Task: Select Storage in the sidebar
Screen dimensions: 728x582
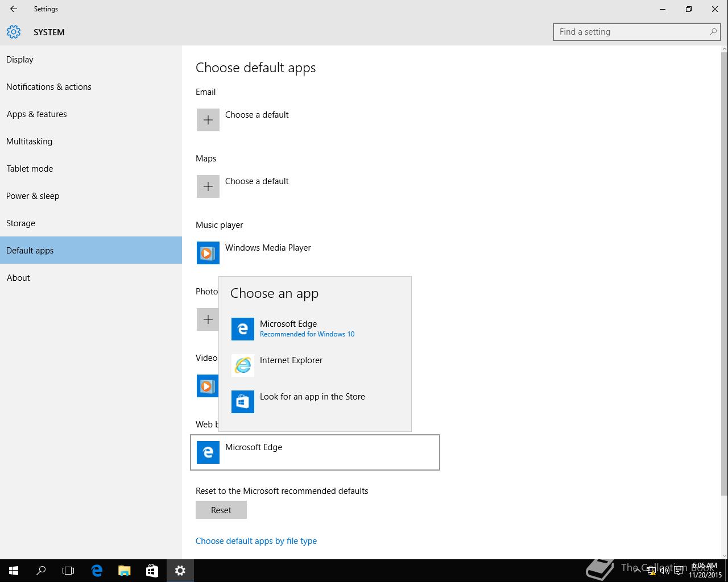Action: tap(91, 223)
